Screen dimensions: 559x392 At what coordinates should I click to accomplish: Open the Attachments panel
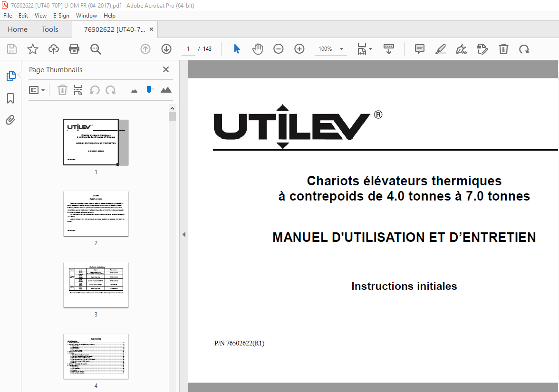pos(10,120)
